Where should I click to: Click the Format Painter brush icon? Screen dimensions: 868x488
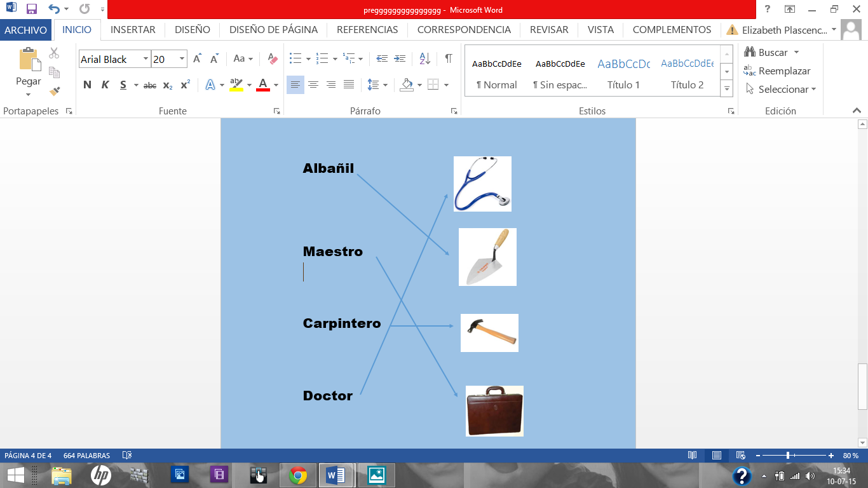click(x=55, y=91)
